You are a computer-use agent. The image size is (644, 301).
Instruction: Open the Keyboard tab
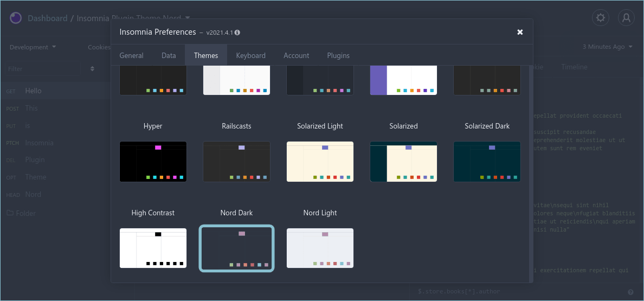pyautogui.click(x=250, y=55)
